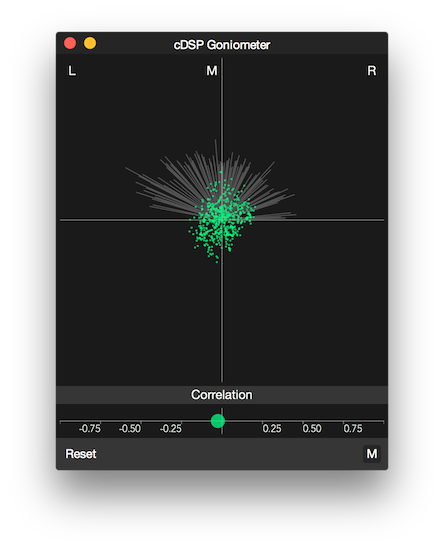
Task: Click the 0.50 correlation scale mark
Action: 312,429
